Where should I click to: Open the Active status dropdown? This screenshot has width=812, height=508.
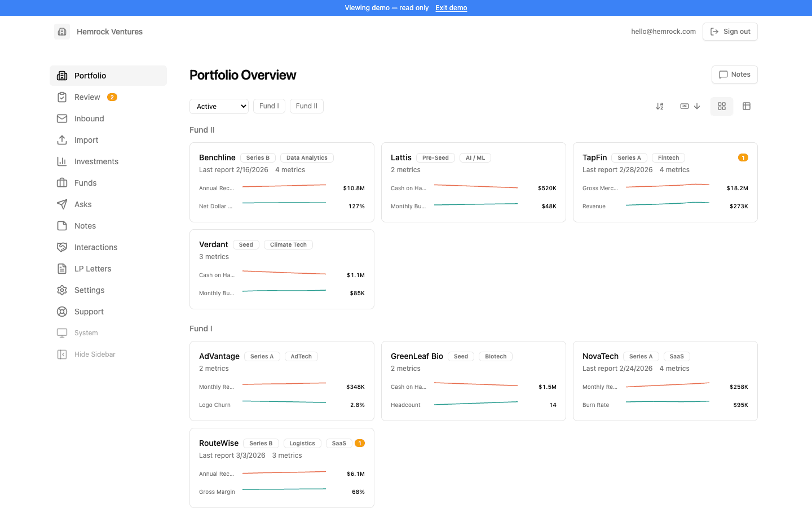pyautogui.click(x=219, y=106)
